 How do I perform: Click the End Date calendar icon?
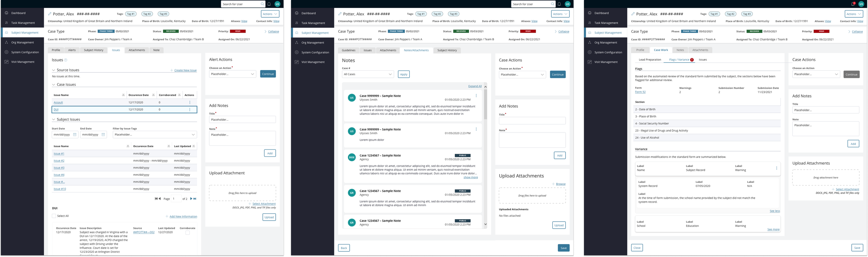(103, 135)
